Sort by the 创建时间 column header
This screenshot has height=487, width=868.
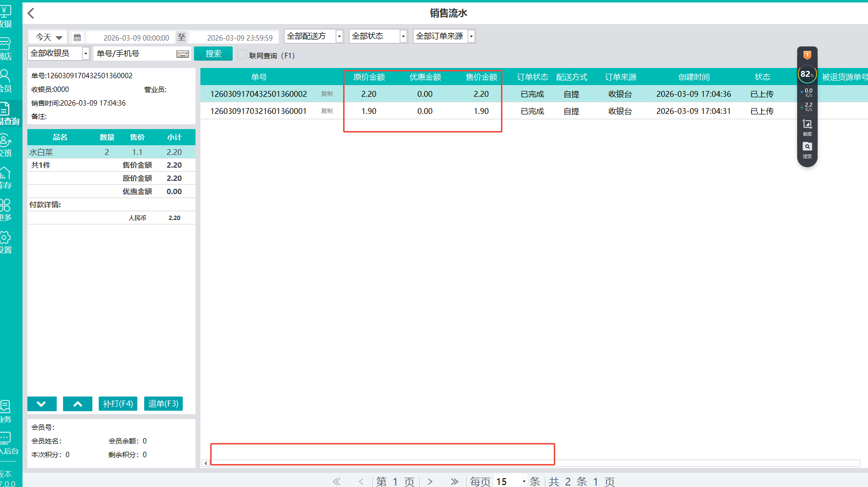694,77
